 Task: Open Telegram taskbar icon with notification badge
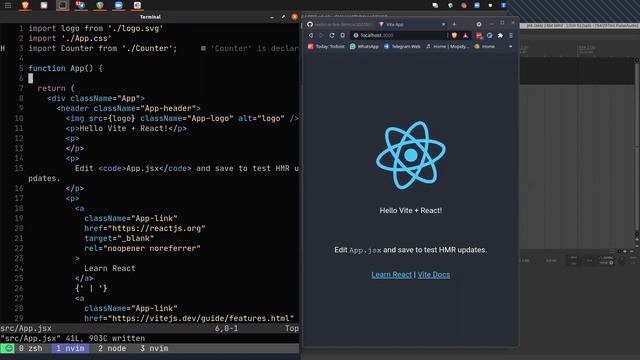pos(80,5)
